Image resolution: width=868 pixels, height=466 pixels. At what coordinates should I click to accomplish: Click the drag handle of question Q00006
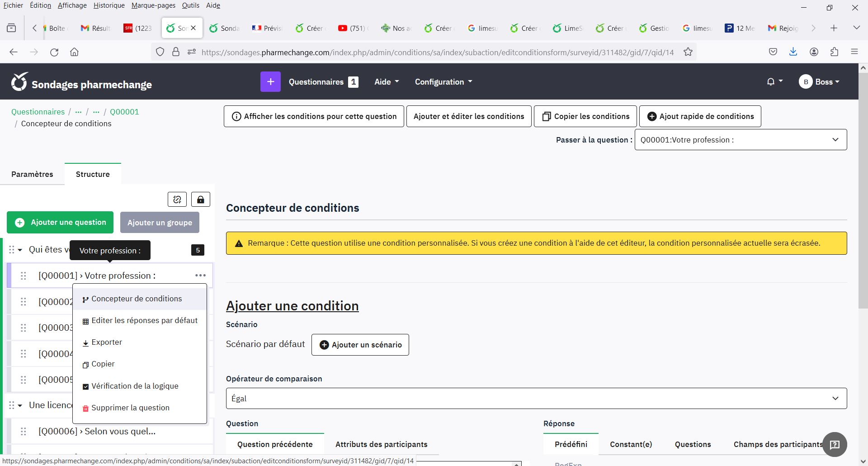[24, 432]
